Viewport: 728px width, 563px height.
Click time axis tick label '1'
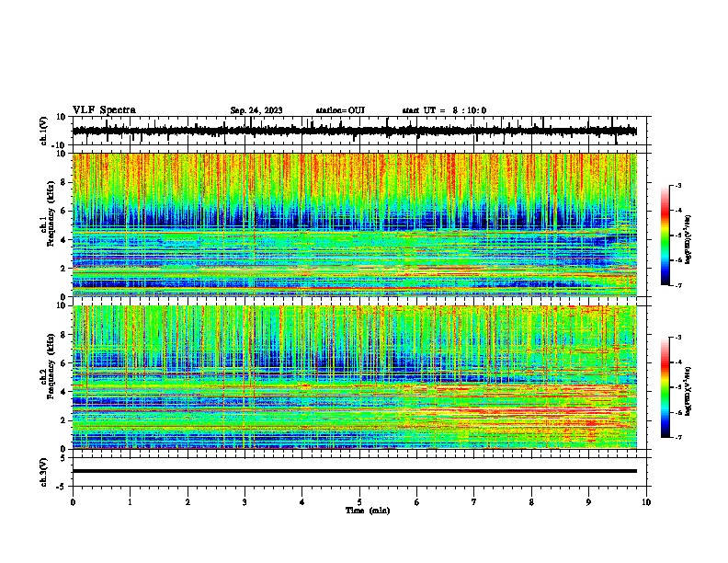pos(130,502)
